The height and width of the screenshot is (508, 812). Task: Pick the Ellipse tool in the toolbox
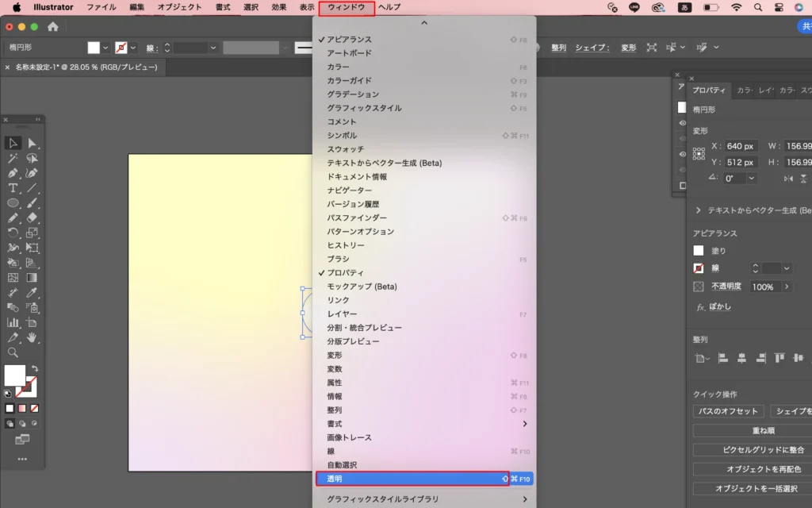13,203
